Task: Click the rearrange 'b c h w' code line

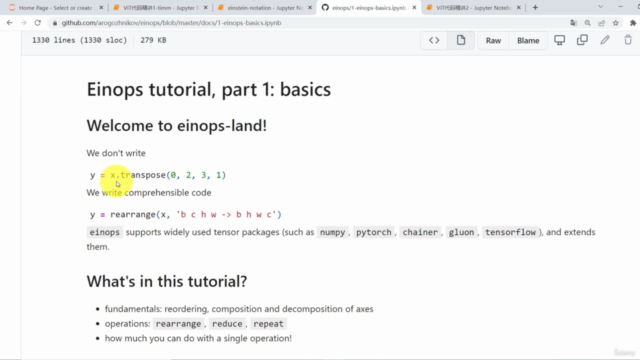Action: click(186, 215)
